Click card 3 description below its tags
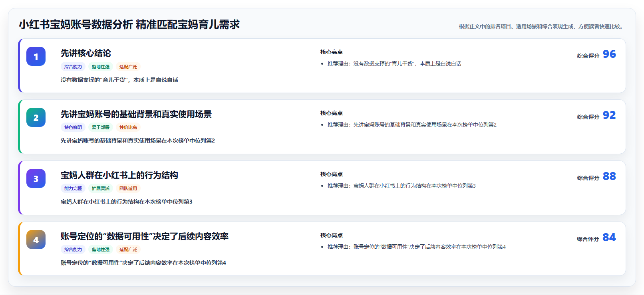The image size is (644, 295). 127,202
